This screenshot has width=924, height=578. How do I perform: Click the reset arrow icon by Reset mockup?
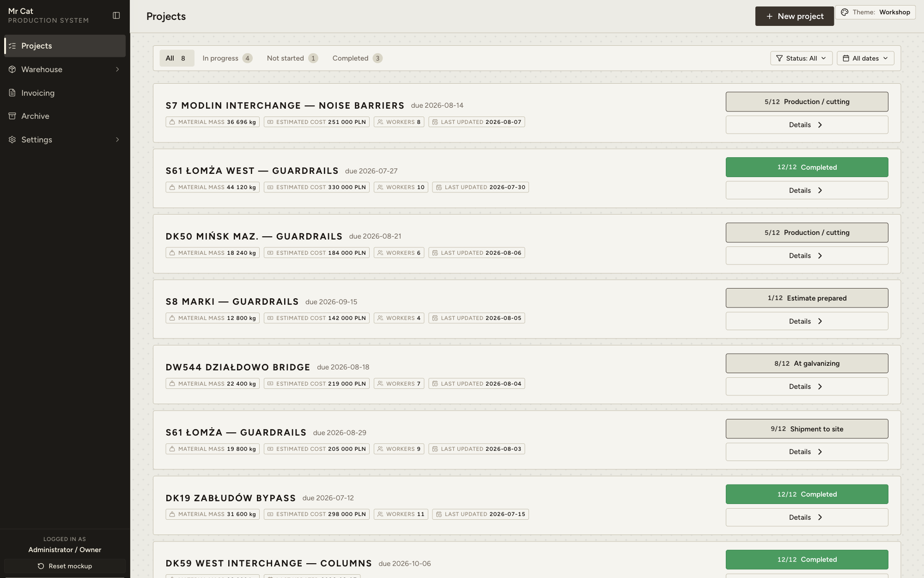(x=41, y=566)
